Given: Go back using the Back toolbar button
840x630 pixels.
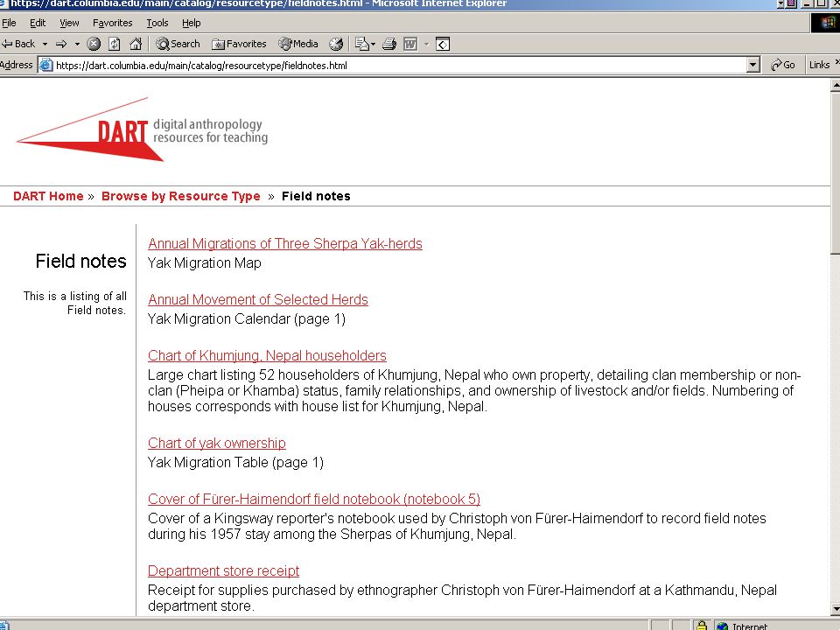Looking at the screenshot, I should pyautogui.click(x=18, y=44).
